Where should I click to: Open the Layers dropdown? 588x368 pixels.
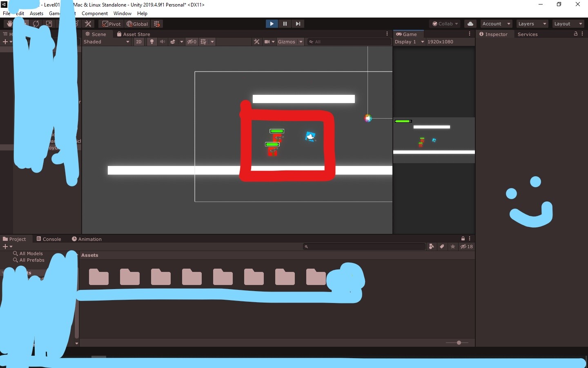coord(531,24)
